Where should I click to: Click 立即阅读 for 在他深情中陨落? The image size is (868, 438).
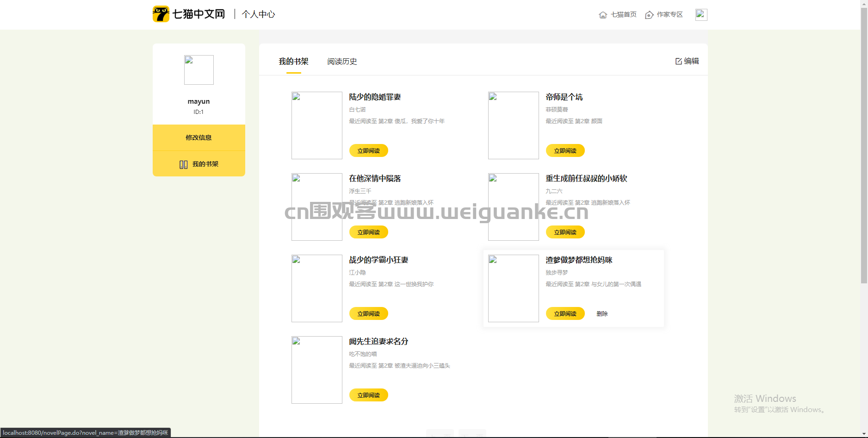[369, 232]
